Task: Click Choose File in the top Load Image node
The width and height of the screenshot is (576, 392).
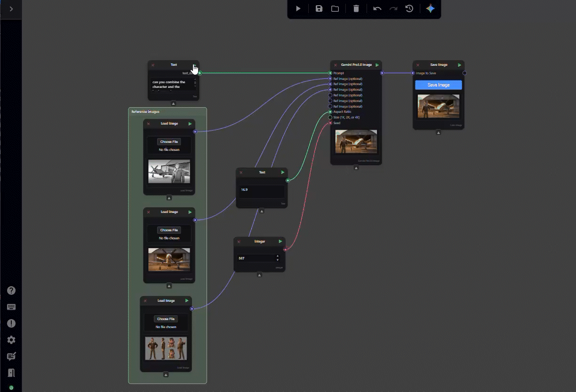Action: click(169, 141)
